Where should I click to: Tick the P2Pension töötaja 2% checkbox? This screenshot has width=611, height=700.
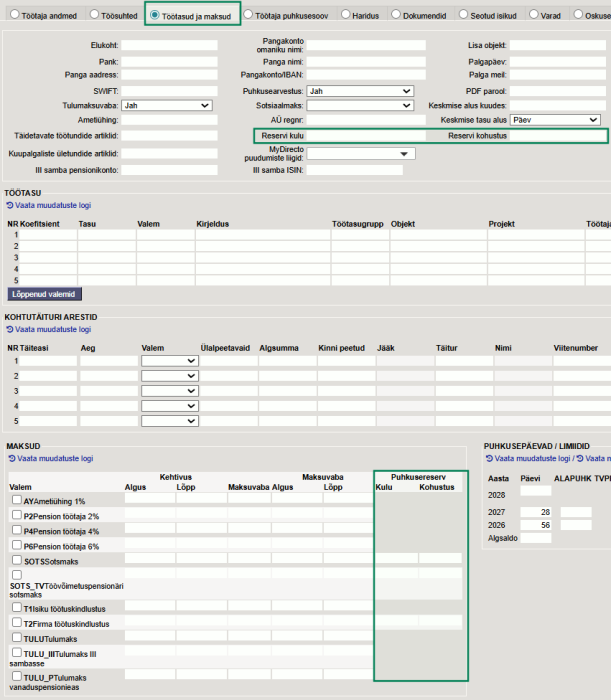pyautogui.click(x=17, y=515)
